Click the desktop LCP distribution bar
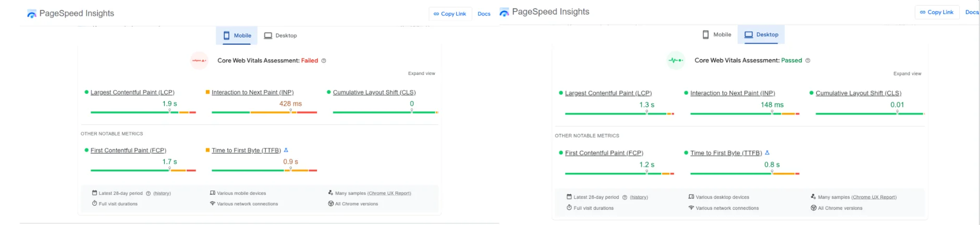 click(620, 114)
